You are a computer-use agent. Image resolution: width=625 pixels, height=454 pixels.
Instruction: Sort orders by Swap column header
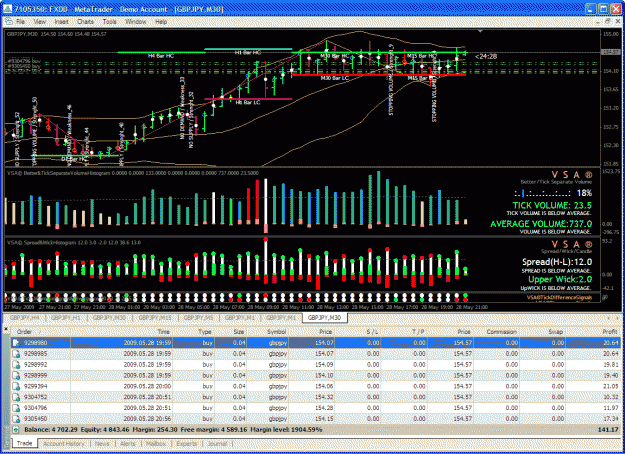(x=542, y=332)
